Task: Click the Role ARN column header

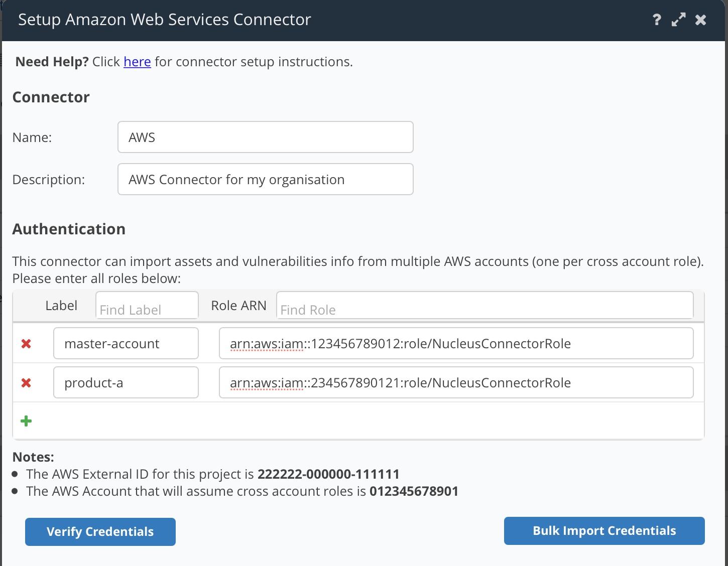Action: click(238, 306)
